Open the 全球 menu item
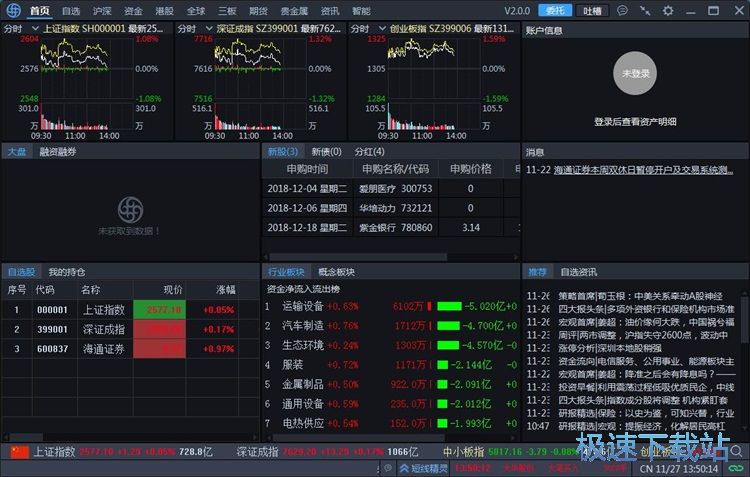 point(196,11)
